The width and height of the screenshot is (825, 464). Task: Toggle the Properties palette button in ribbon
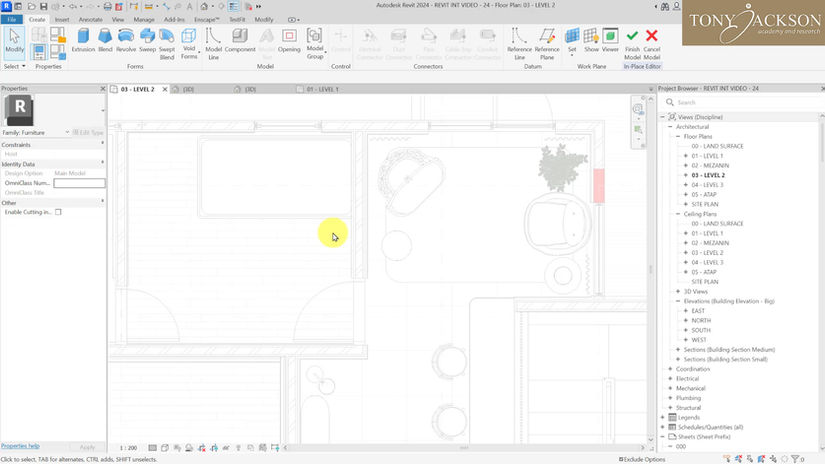[38, 52]
